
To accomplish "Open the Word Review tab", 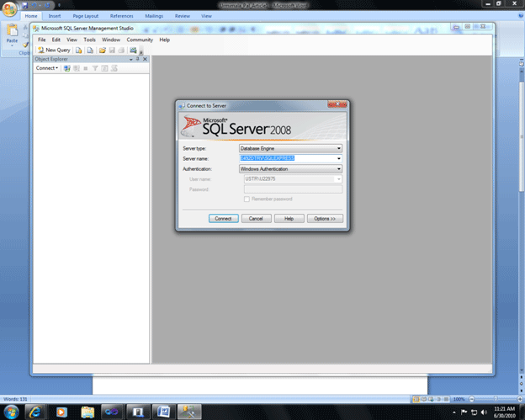I will tap(182, 16).
